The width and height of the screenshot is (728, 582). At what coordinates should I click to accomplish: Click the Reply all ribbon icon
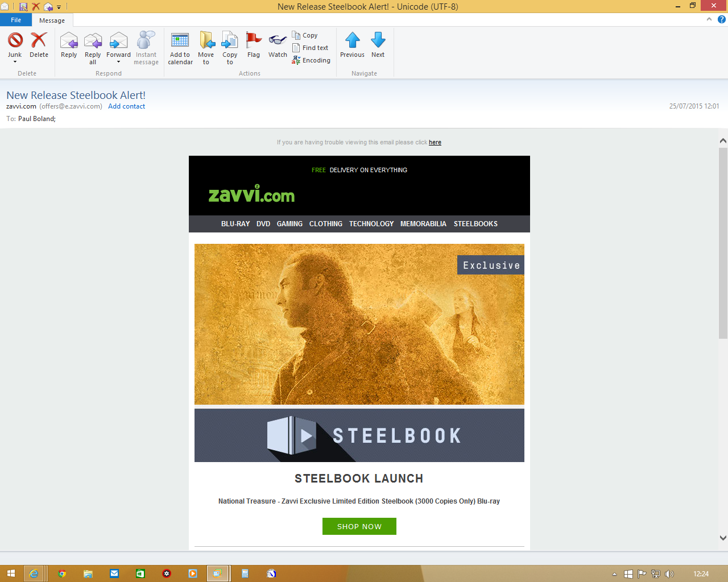(x=93, y=48)
